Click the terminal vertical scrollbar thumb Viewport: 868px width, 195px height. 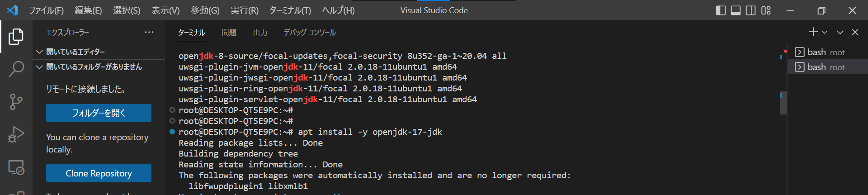783,103
